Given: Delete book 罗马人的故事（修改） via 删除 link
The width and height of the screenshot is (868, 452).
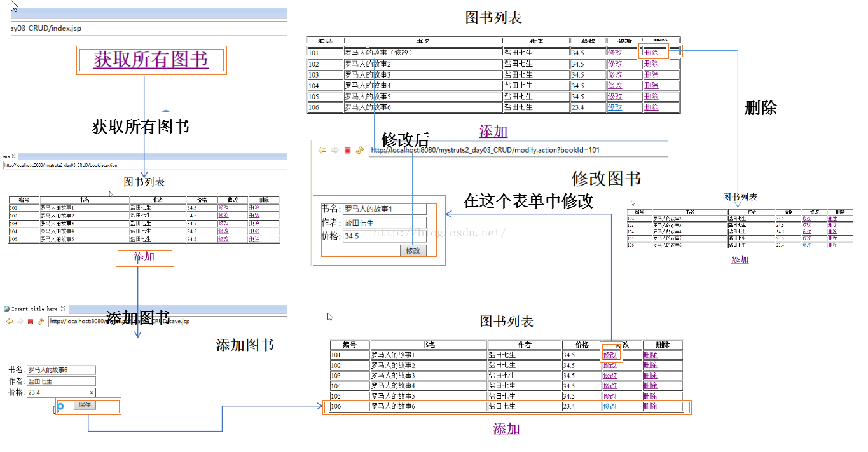Looking at the screenshot, I should [x=651, y=53].
